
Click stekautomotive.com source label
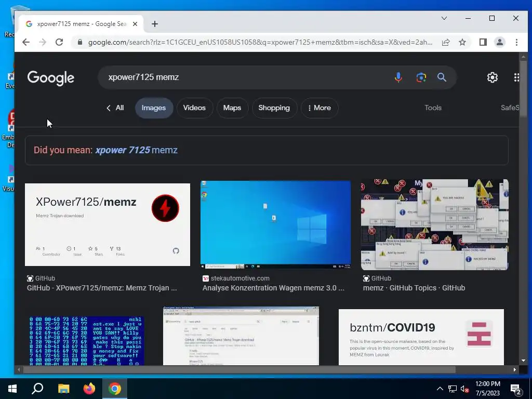coord(240,278)
